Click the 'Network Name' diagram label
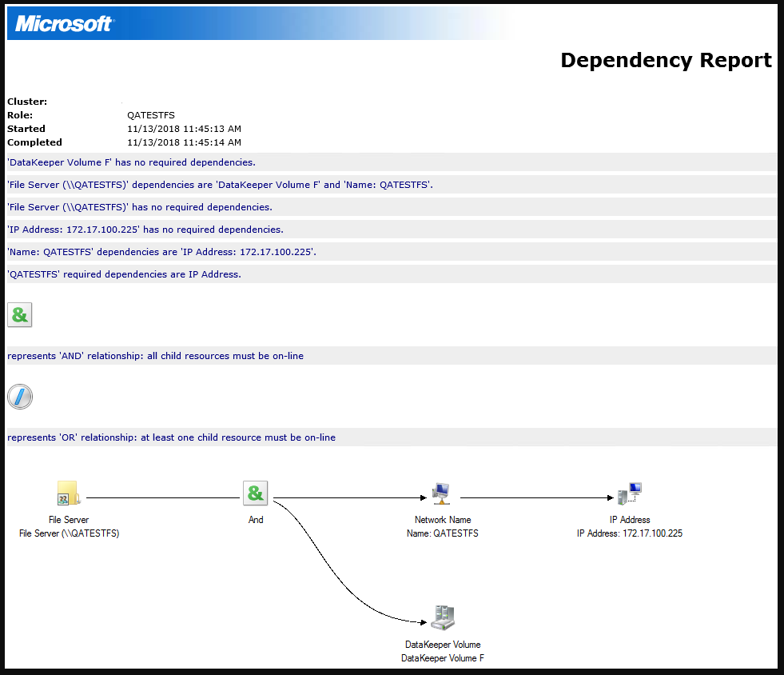 [443, 520]
